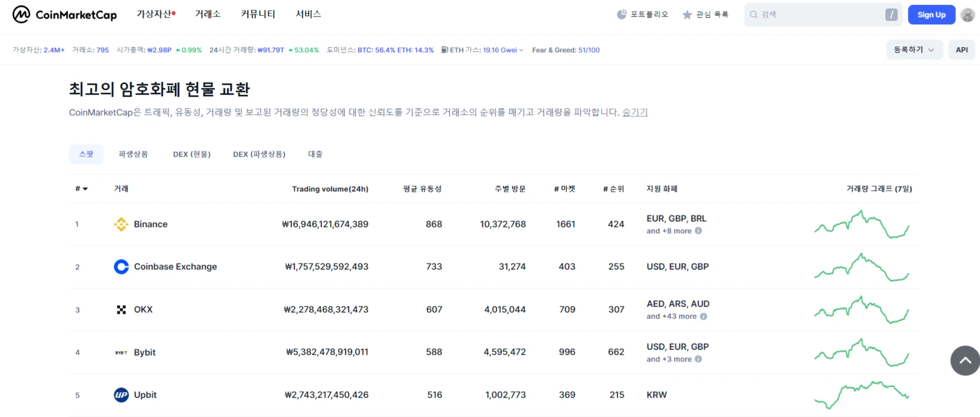Screen dimensions: 980x417
Task: Click Binance volume ₩16,946,121,674,389
Action: pos(325,224)
